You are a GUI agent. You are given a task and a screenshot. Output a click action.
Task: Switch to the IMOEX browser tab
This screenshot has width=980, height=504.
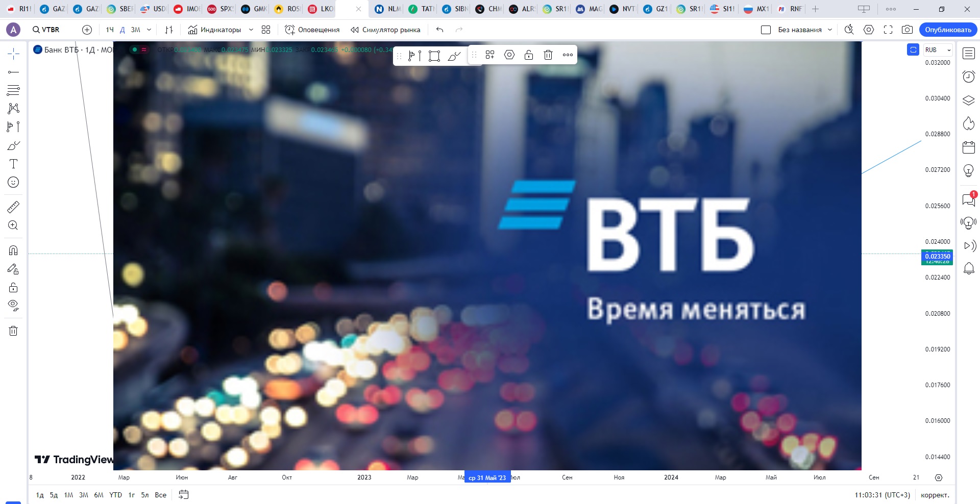187,9
